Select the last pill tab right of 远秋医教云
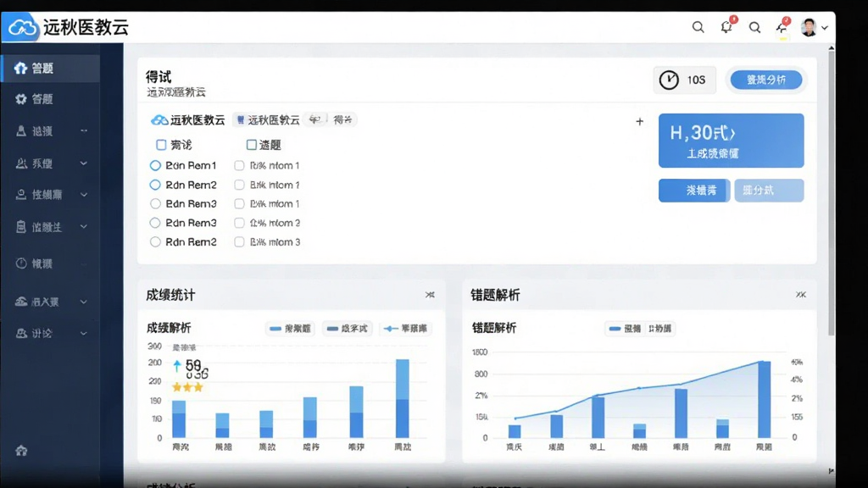Image resolution: width=868 pixels, height=488 pixels. (x=343, y=120)
